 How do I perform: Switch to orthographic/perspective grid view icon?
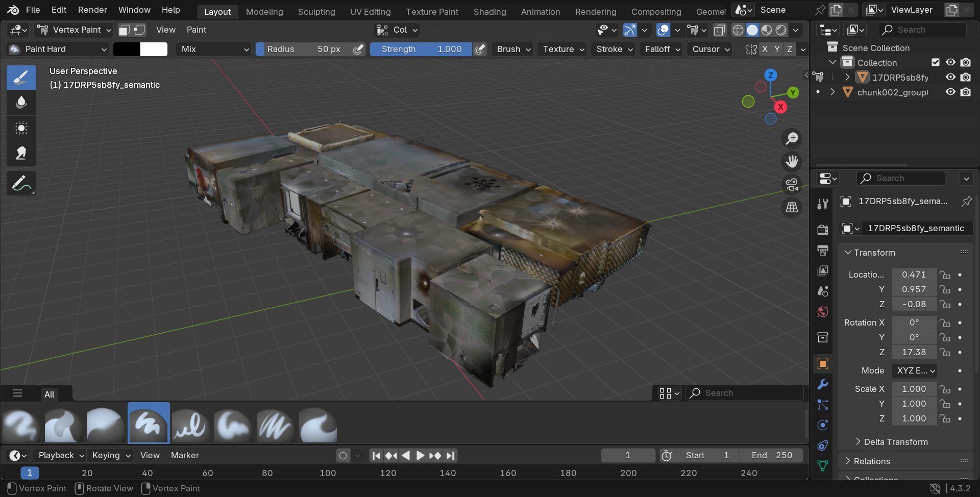tap(792, 207)
